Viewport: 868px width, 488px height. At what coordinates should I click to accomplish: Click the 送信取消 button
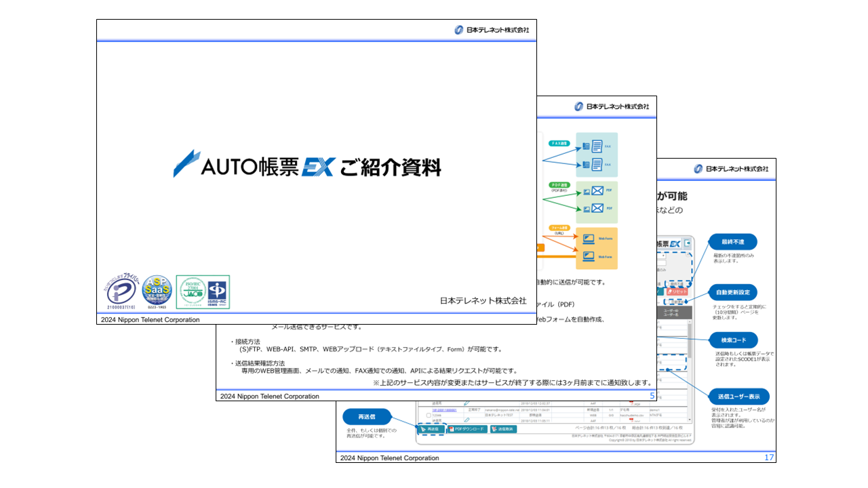[504, 429]
